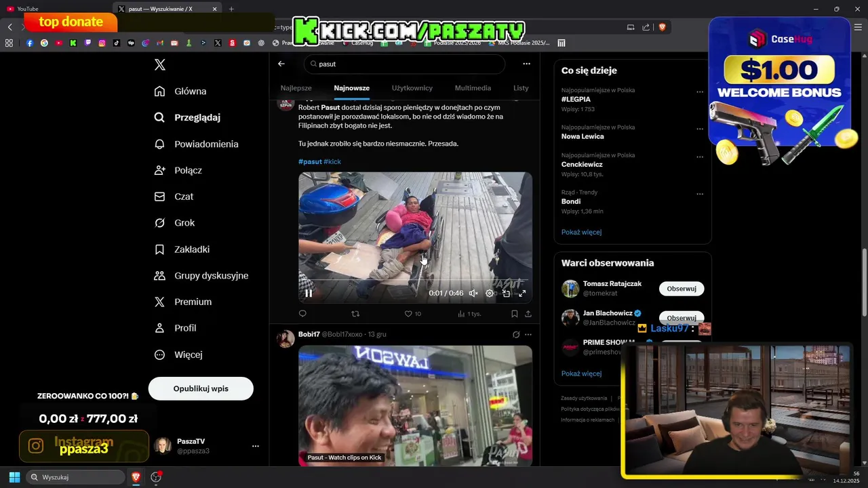Open Profil page

pos(175,328)
